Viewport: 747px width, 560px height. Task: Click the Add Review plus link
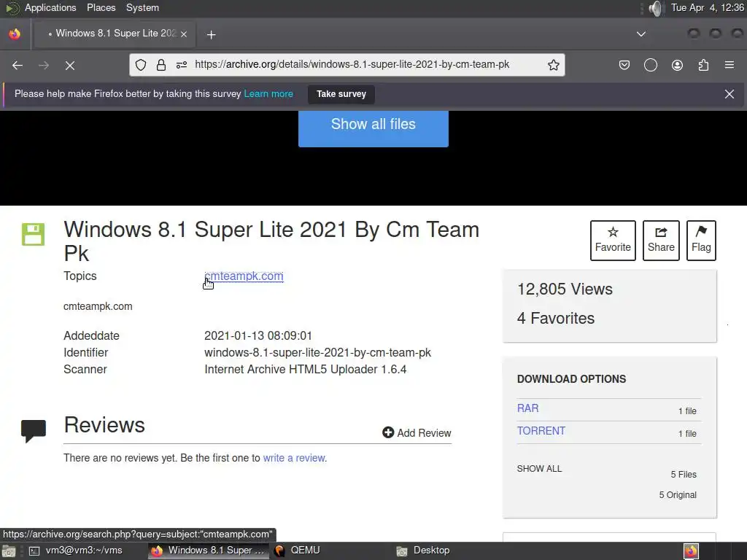click(417, 432)
